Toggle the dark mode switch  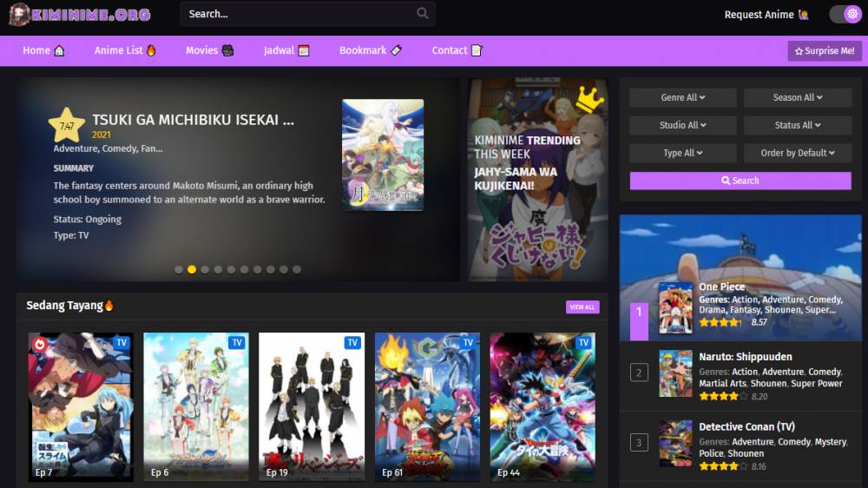[845, 15]
